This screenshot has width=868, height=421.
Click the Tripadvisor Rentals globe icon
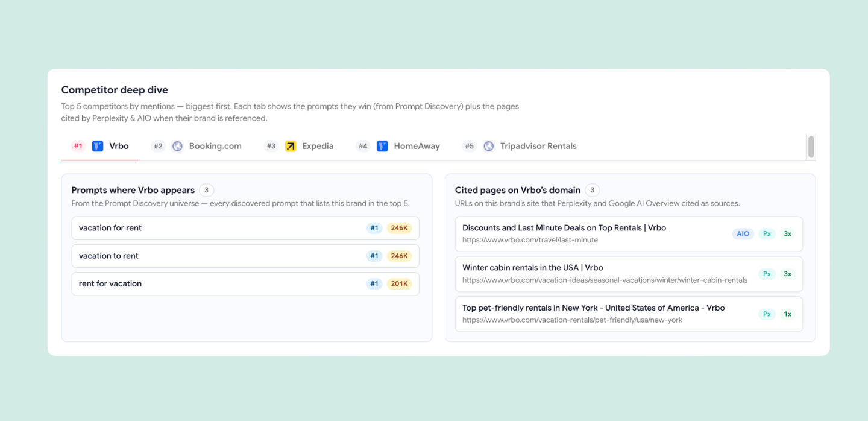tap(489, 146)
